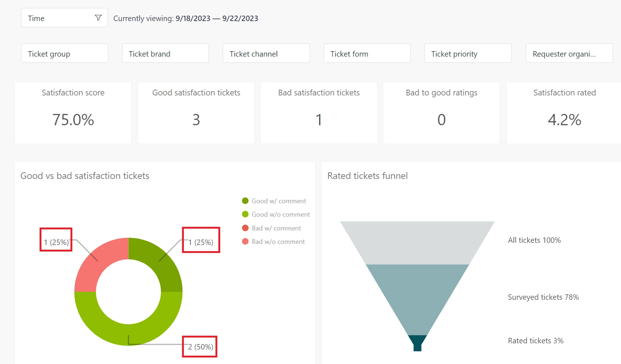Click the 'Rated tickets 3%' label
Image resolution: width=621 pixels, height=364 pixels.
[536, 340]
